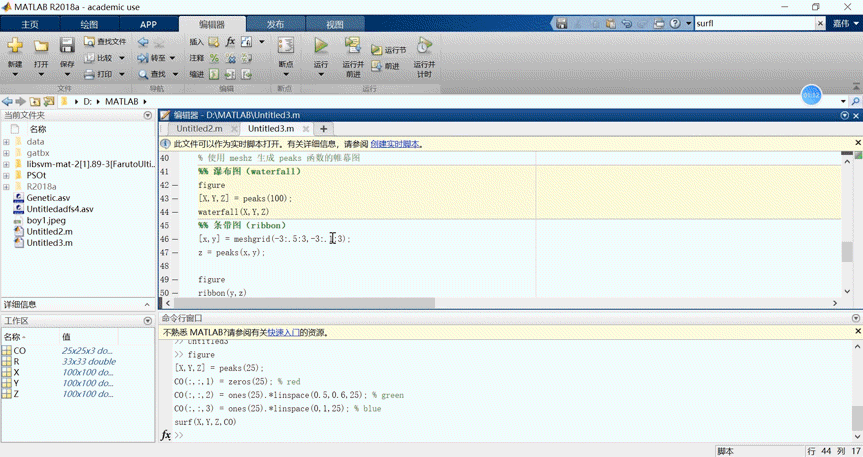
Task: Switch to the 视图 ribbon tab
Action: pyautogui.click(x=335, y=24)
